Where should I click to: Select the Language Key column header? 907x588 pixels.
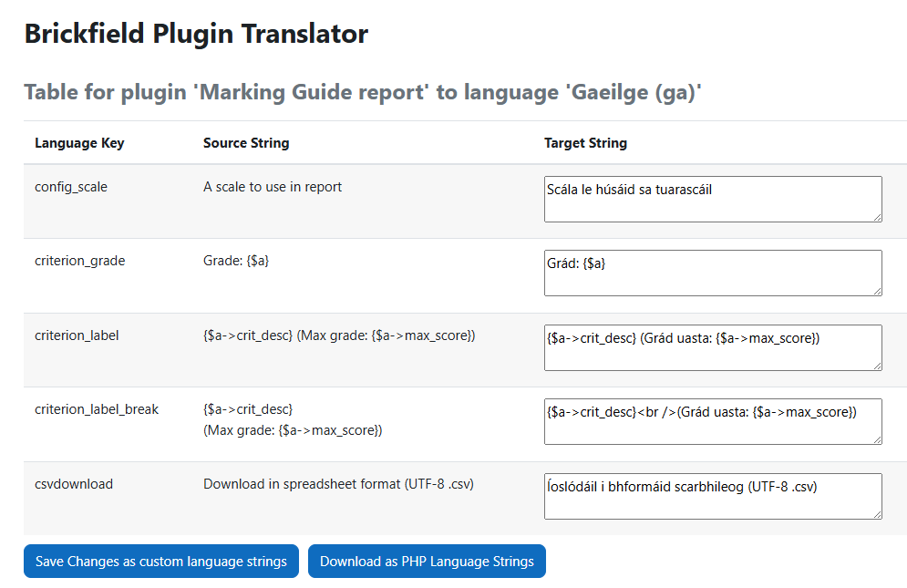pyautogui.click(x=79, y=143)
